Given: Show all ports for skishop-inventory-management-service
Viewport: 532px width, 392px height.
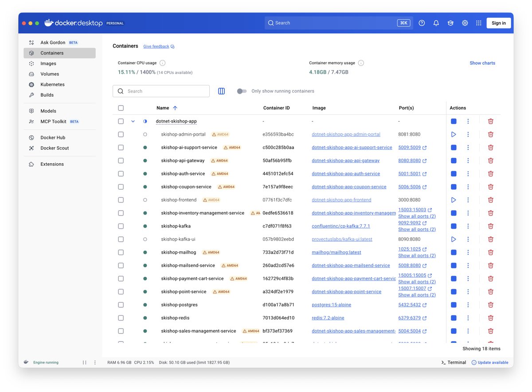Looking at the screenshot, I should tap(417, 216).
